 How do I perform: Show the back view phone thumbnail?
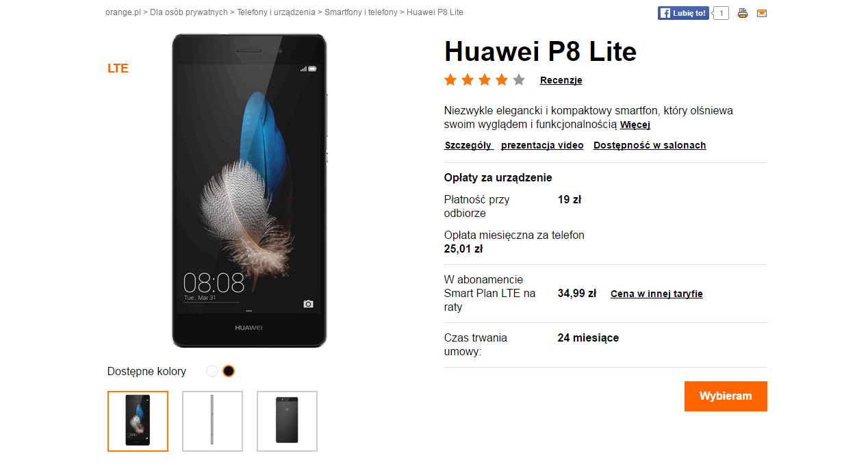click(287, 421)
